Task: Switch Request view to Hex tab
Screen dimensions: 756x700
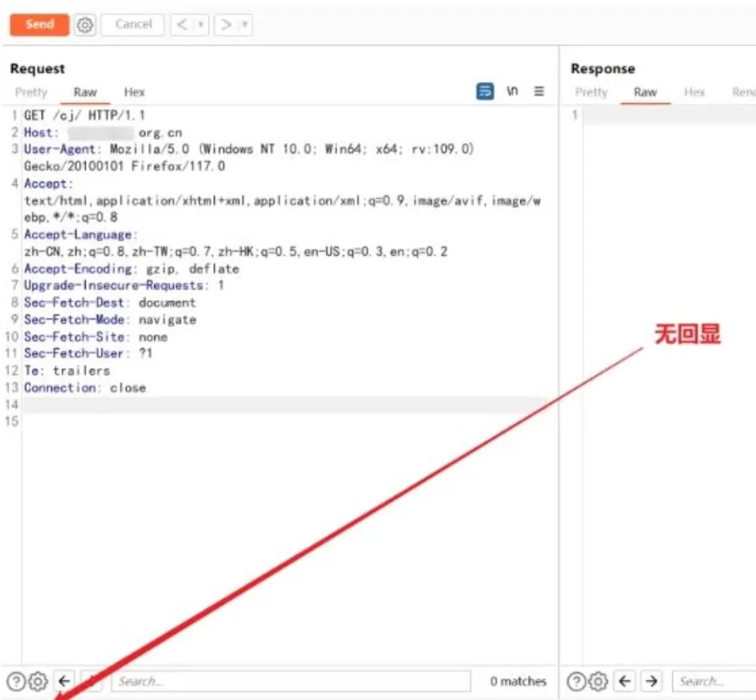Action: [x=134, y=92]
